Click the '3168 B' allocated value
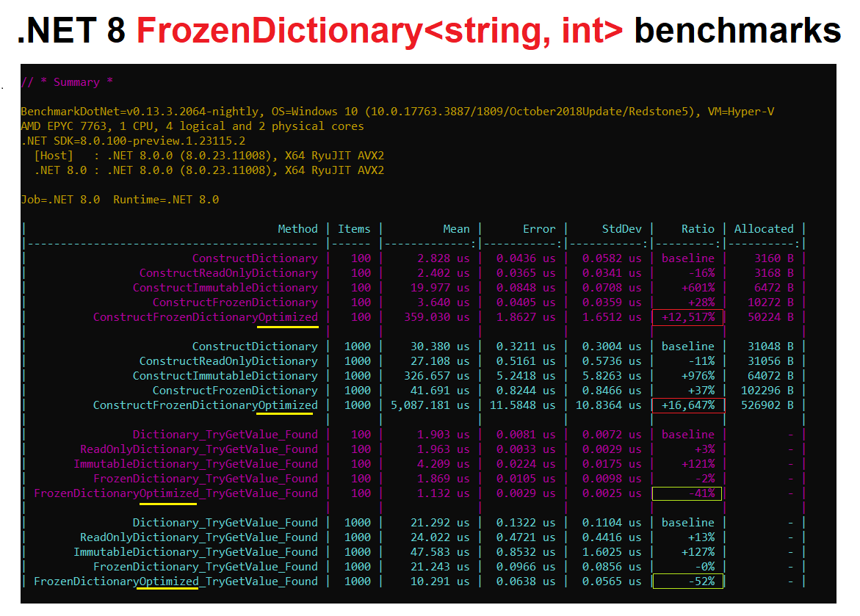The width and height of the screenshot is (860, 616). point(774,273)
